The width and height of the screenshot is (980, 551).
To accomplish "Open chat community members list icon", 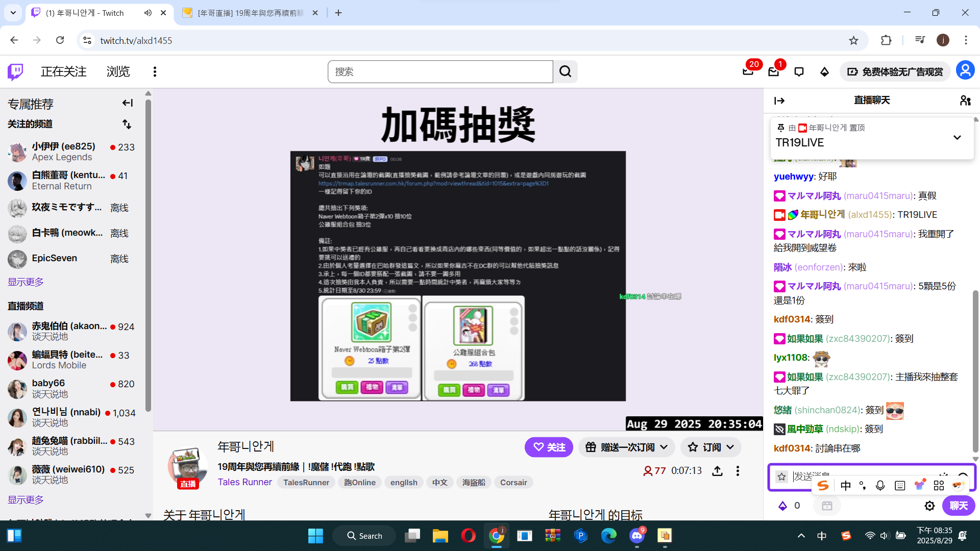I will [x=965, y=101].
